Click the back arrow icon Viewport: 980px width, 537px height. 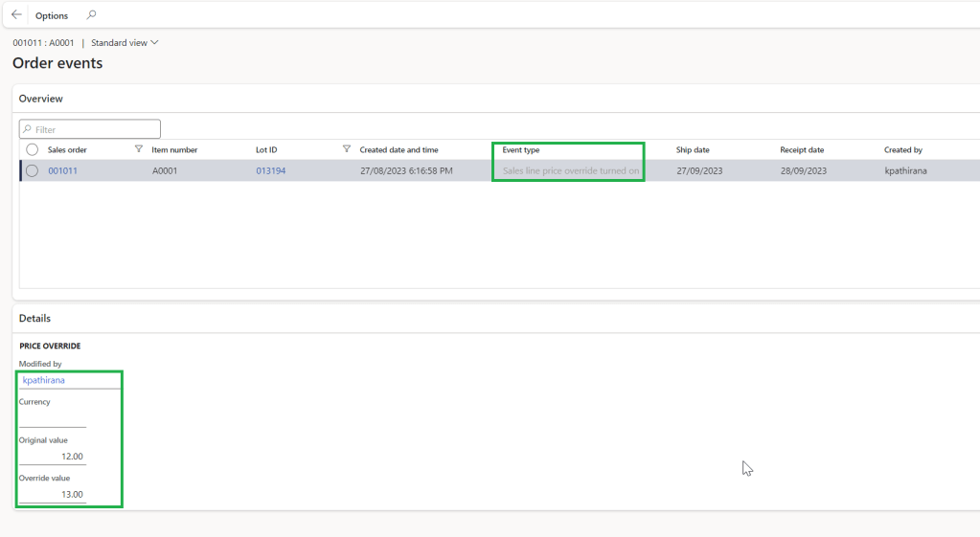[x=16, y=15]
